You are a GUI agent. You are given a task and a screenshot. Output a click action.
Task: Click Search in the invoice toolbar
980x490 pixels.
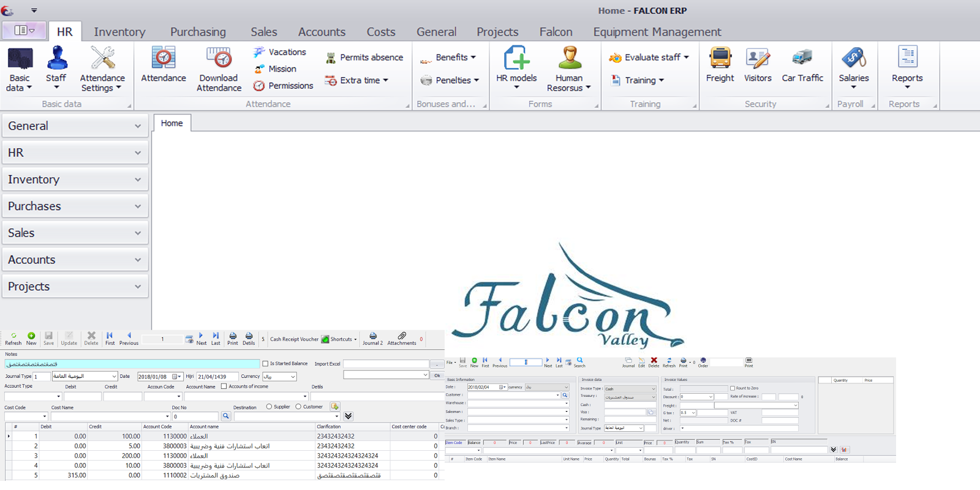coord(579,362)
